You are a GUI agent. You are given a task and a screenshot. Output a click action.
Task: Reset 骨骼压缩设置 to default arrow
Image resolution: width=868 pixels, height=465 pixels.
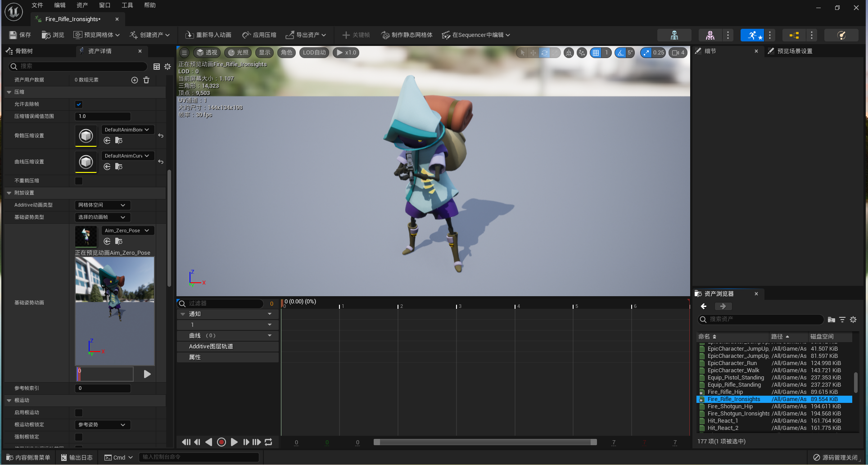161,135
